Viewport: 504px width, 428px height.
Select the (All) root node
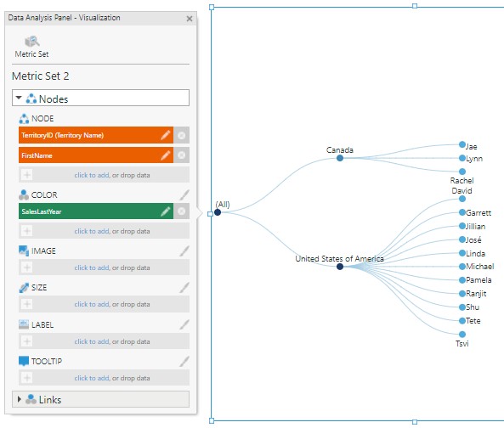[x=218, y=212]
